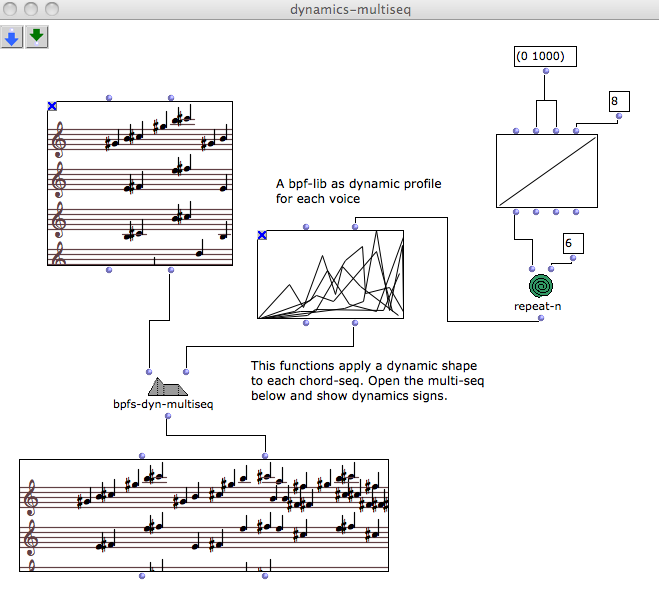Click the outlet dot below the bpfs-dyn-multiseq icon
The image size is (659, 600).
(x=168, y=415)
